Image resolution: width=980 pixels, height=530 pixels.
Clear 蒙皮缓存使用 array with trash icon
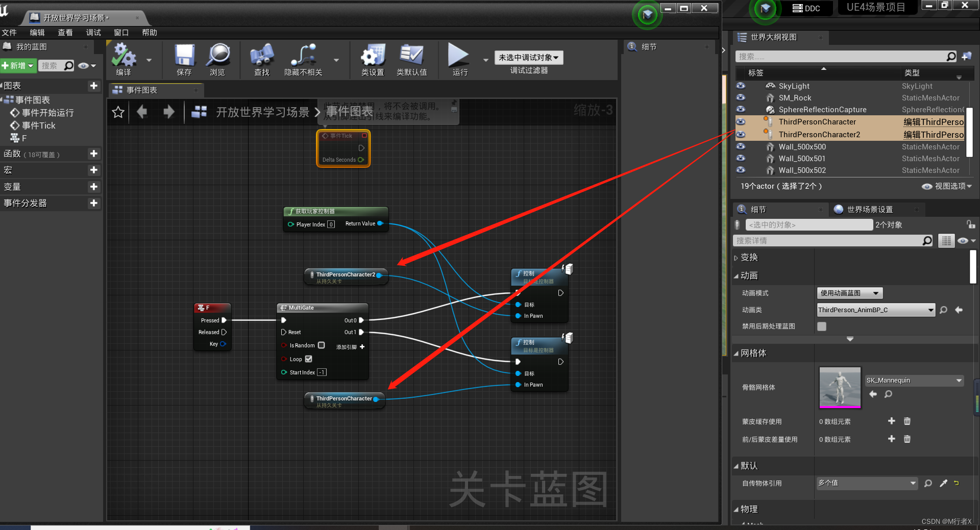click(907, 421)
